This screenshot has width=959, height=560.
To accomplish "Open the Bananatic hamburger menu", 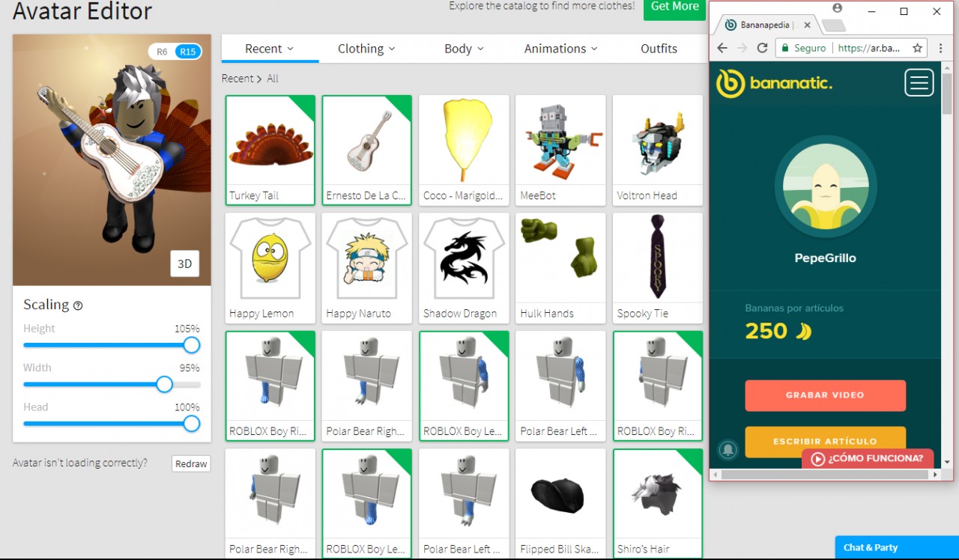I will click(919, 82).
